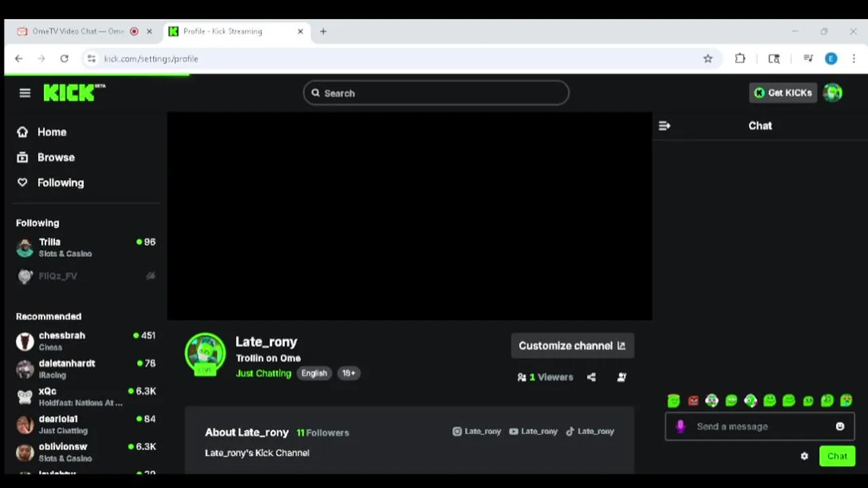Click the person icon right of share icon
Viewport: 868px width, 488px height.
coord(621,377)
